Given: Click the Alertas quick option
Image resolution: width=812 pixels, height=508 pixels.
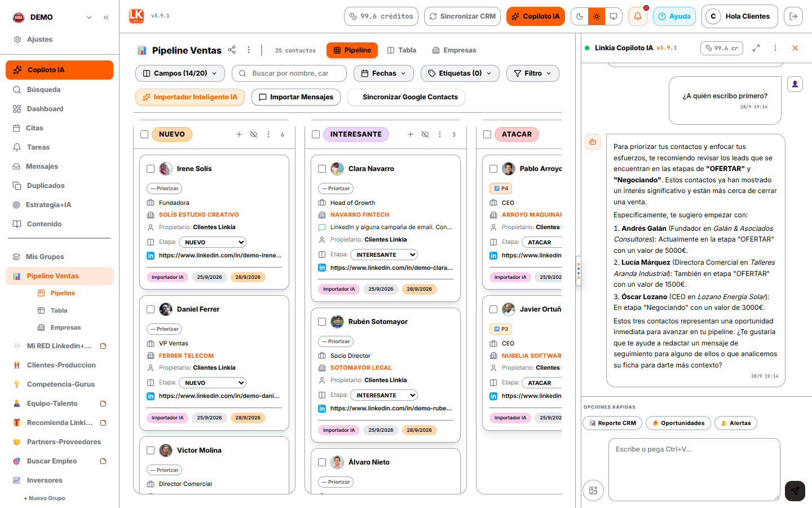Looking at the screenshot, I should click(736, 423).
